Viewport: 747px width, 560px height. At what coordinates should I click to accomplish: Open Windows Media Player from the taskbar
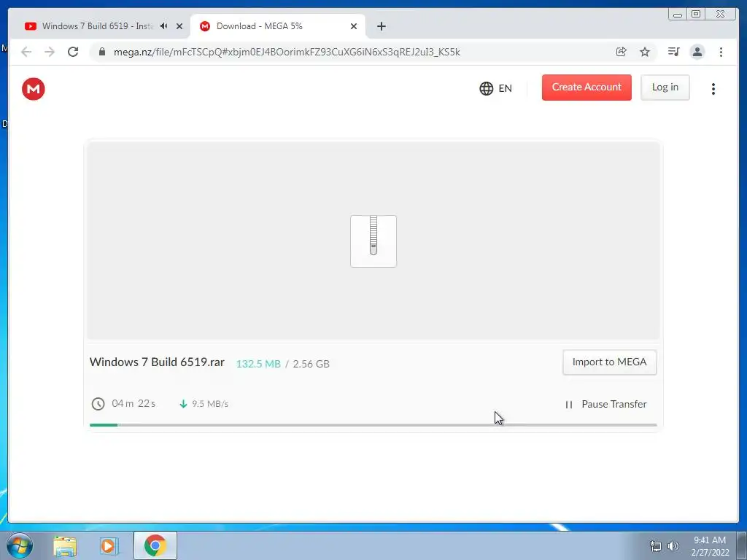109,546
